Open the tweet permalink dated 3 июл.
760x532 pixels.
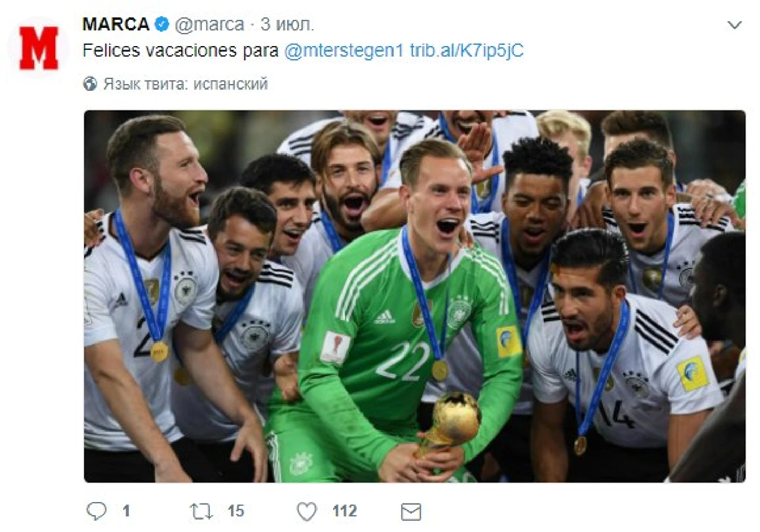[x=287, y=24]
